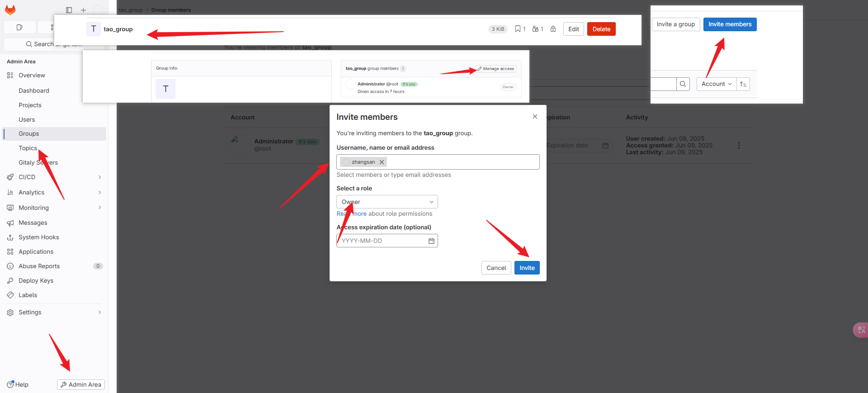Click the Abuse Reports count badge
The image size is (868, 393).
click(98, 266)
